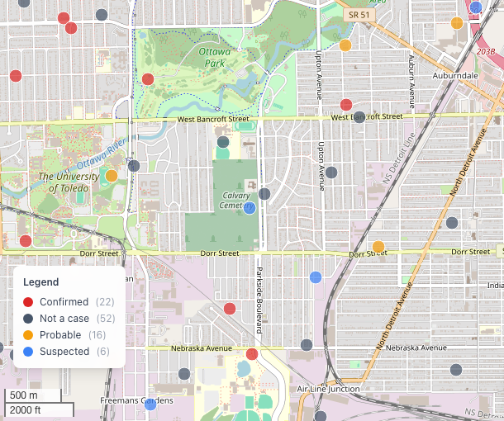Viewport: 504px width, 421px height.
Task: Click the SR 51 route shield
Action: 359,15
